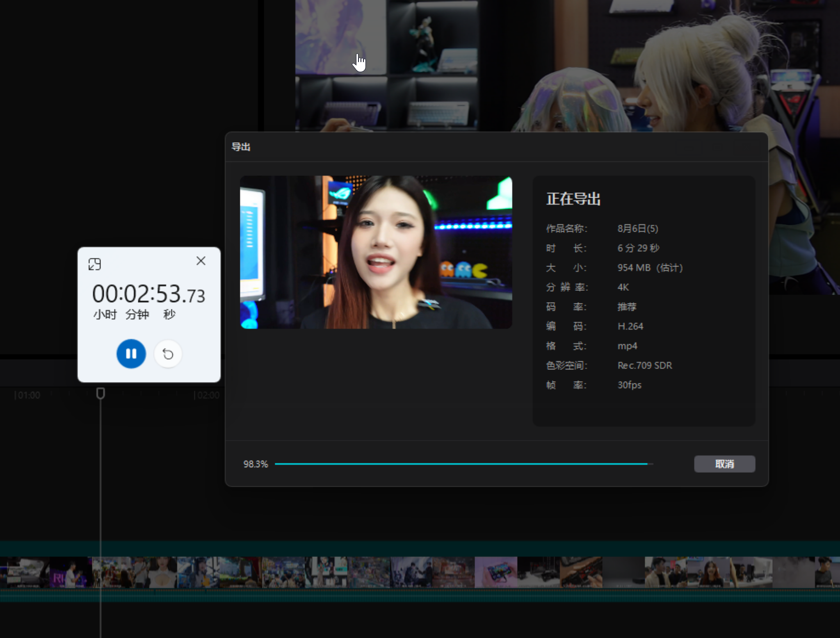840x638 pixels.
Task: Click the 98.3% progress percentage label
Action: 256,464
